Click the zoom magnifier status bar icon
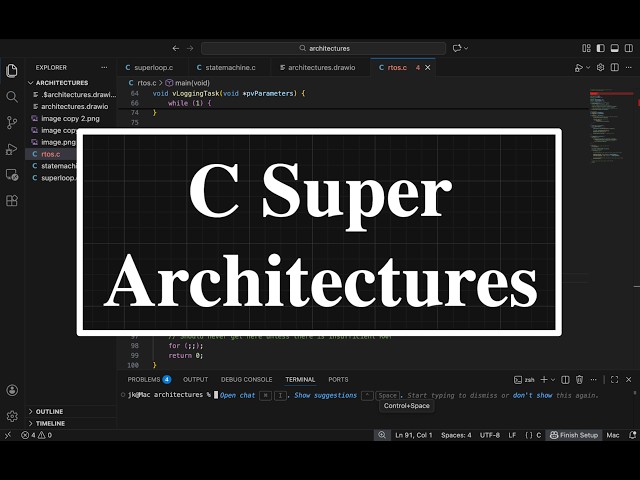The image size is (640, 480). pos(382,435)
